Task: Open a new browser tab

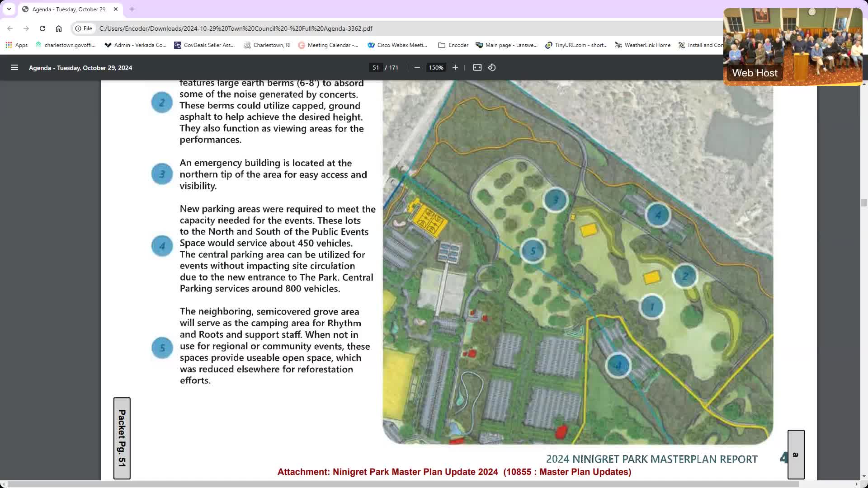Action: [x=132, y=9]
